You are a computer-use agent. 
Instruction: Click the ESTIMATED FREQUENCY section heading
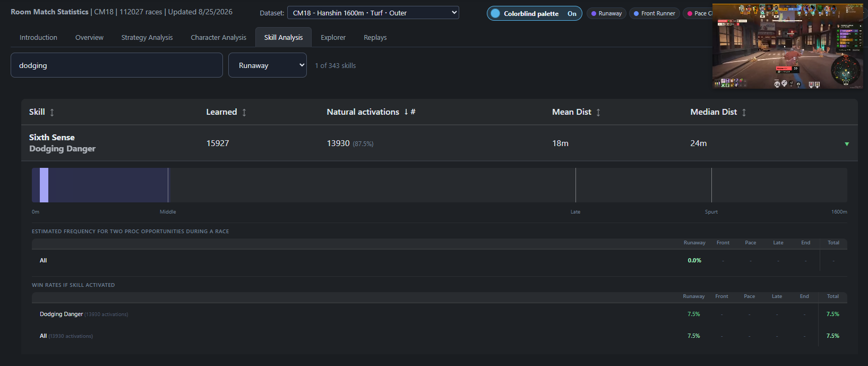pyautogui.click(x=130, y=232)
